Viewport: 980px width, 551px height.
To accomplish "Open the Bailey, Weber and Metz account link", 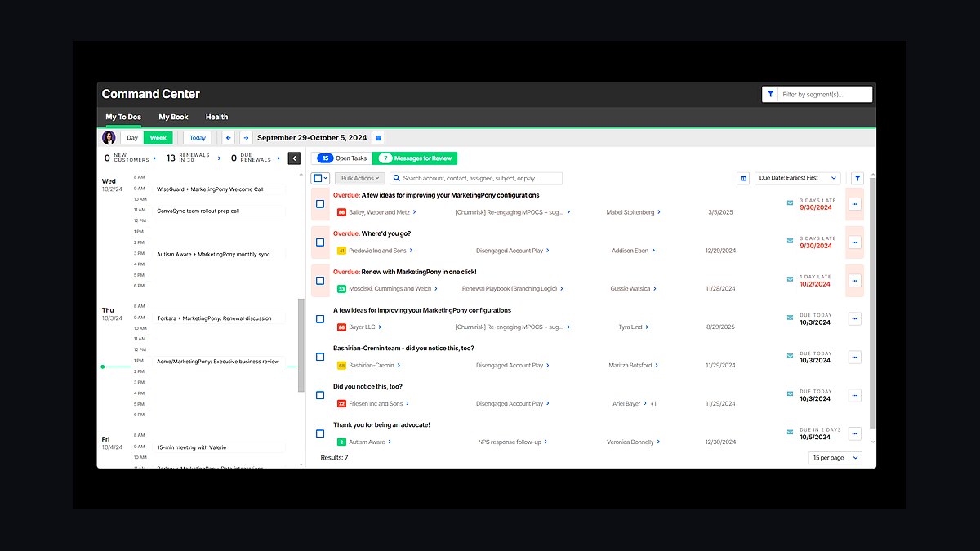I will pyautogui.click(x=379, y=212).
